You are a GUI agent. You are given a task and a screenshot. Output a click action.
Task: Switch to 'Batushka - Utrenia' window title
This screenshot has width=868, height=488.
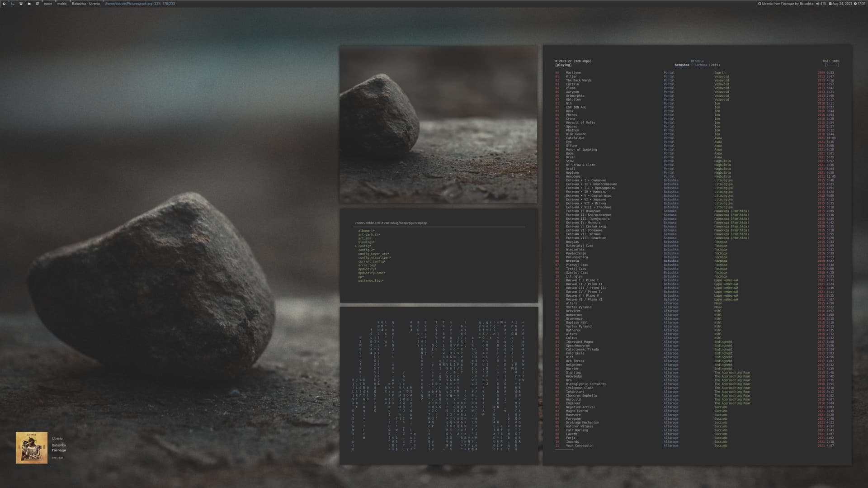coord(86,4)
